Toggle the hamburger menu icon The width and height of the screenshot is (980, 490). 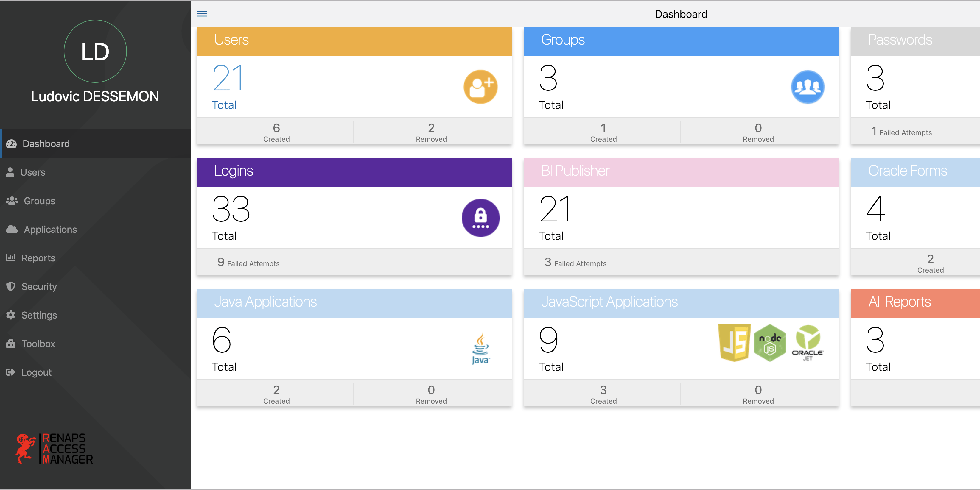tap(202, 14)
